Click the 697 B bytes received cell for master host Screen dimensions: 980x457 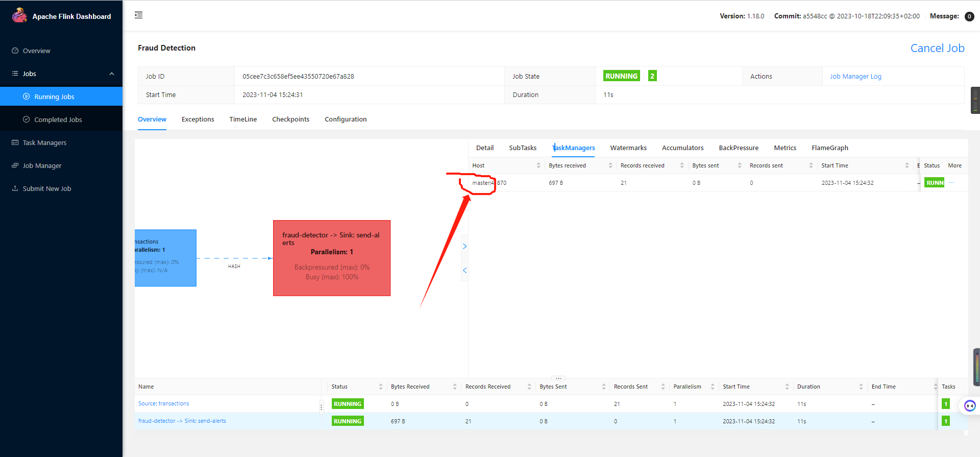(556, 183)
